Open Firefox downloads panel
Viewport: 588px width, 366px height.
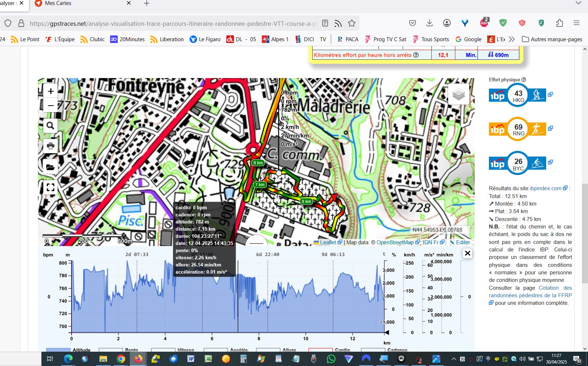pyautogui.click(x=430, y=23)
